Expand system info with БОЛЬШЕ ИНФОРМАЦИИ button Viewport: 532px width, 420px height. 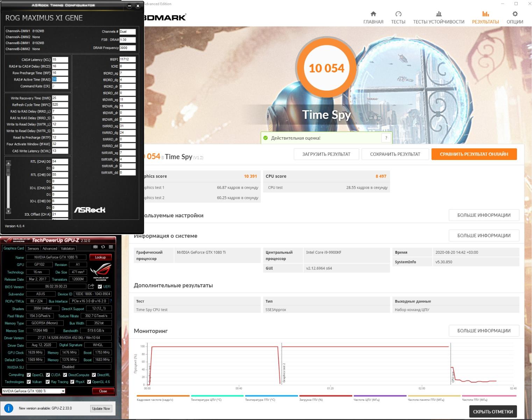(484, 236)
